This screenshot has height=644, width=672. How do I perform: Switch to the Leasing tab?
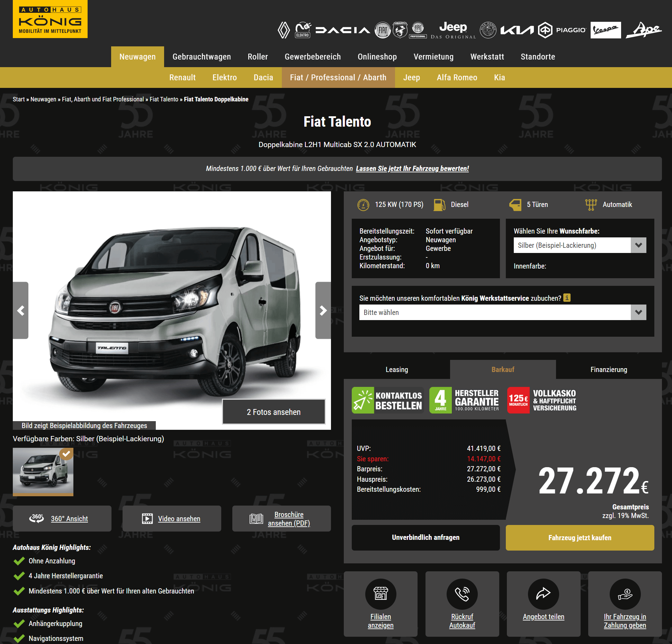coord(397,370)
